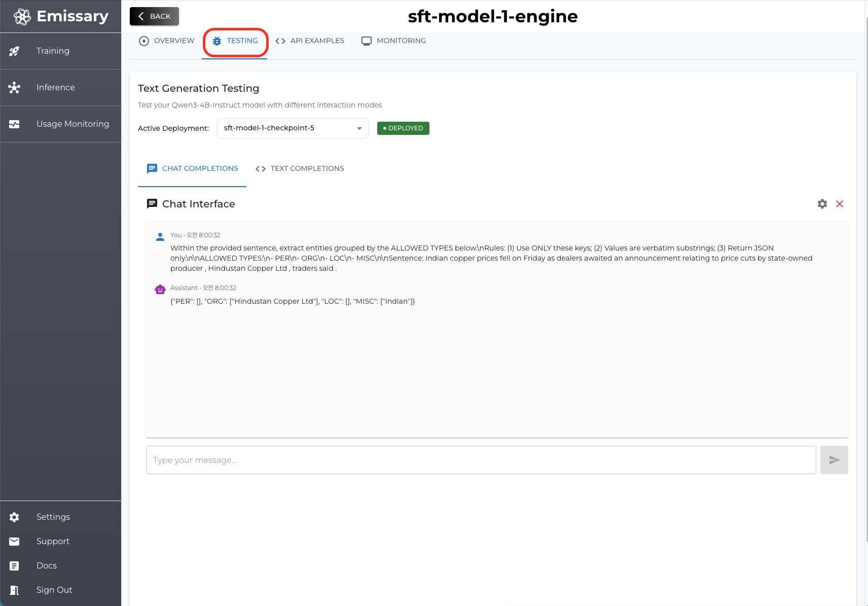Expand the Active Deployment dropdown
Image resolution: width=868 pixels, height=606 pixels.
click(x=292, y=128)
